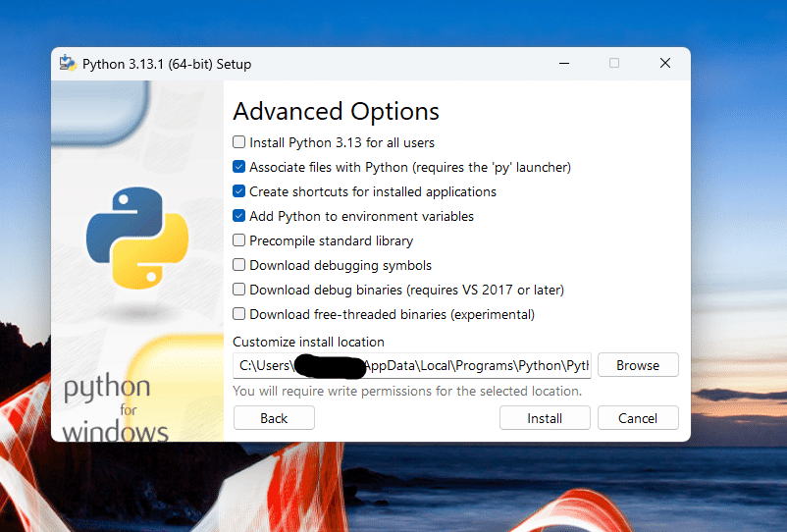
Task: Click the Python setup icon in title bar
Action: coord(68,64)
